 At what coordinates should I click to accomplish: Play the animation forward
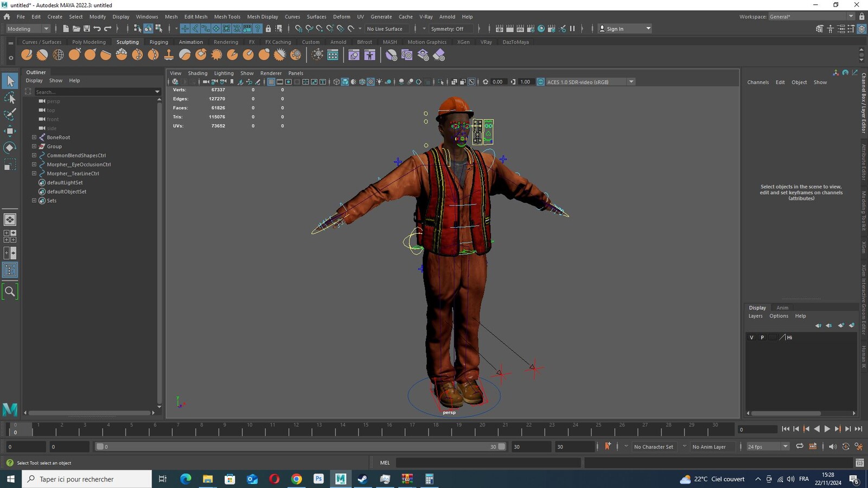pos(827,429)
